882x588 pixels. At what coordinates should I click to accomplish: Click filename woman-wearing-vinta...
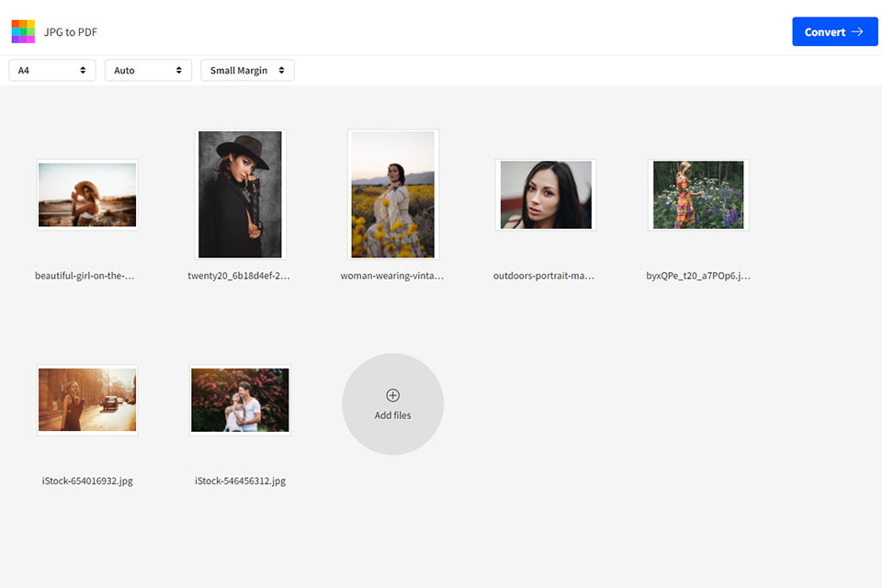pyautogui.click(x=392, y=276)
